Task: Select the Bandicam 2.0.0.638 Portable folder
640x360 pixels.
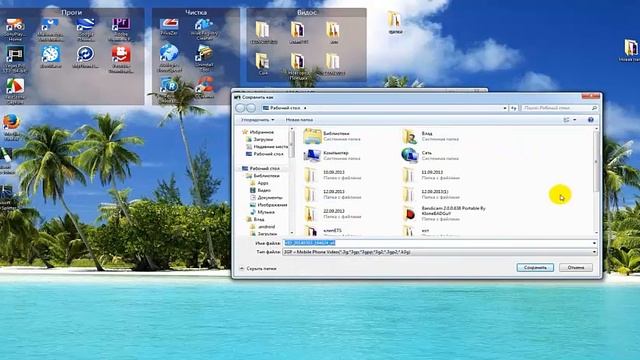Action: (445, 213)
